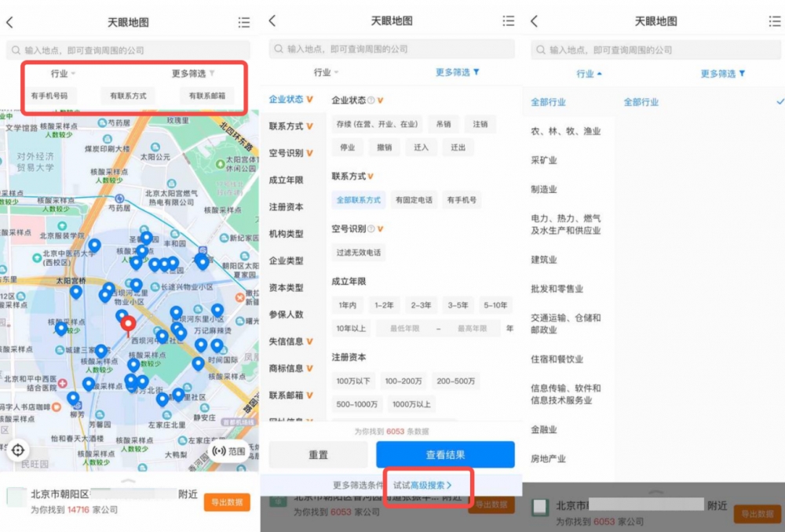This screenshot has width=785, height=532.
Task: Focus middle panel search field
Action: [x=392, y=49]
